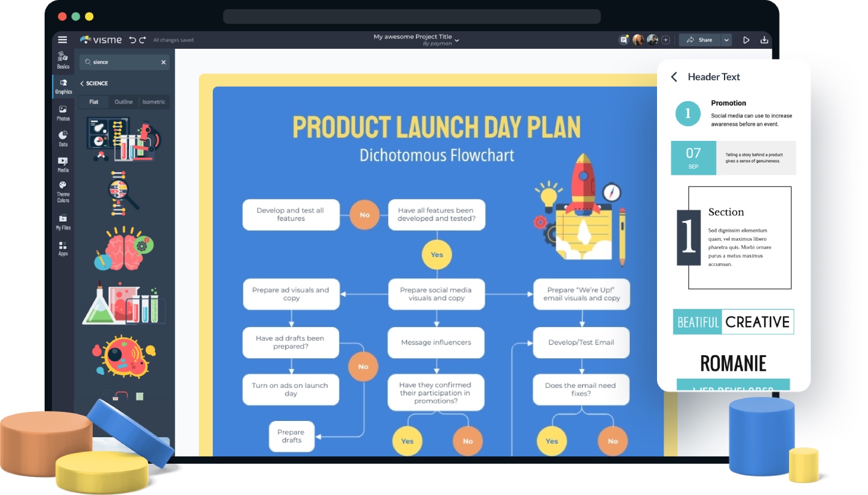Open the Share options chevron dropdown

pyautogui.click(x=726, y=40)
